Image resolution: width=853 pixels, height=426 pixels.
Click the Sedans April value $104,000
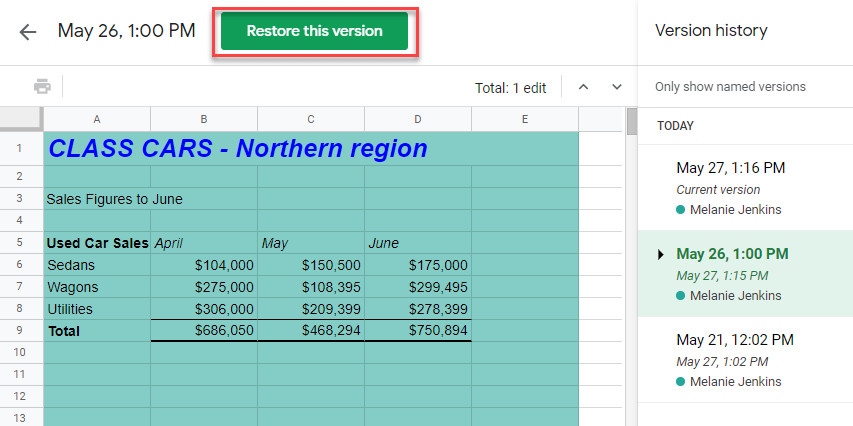(x=204, y=265)
